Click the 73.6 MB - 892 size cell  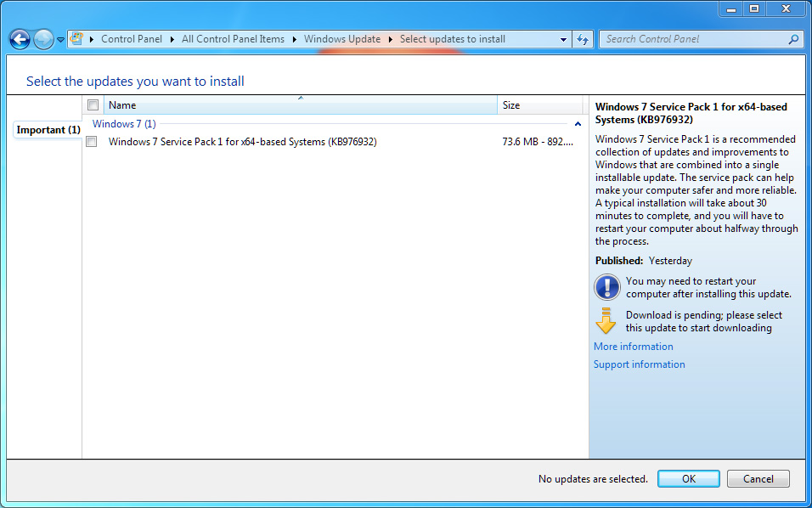[538, 141]
